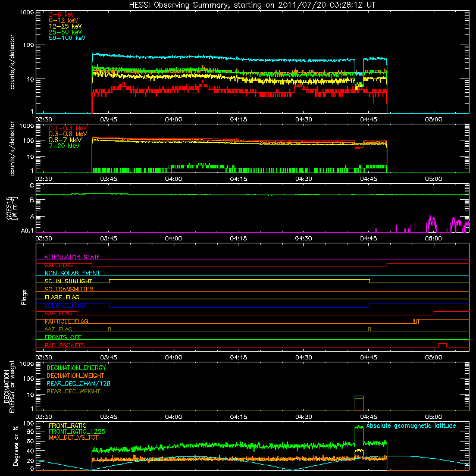
Task: Click the 0.1-0.3 MeV legend label
Action: (x=68, y=128)
